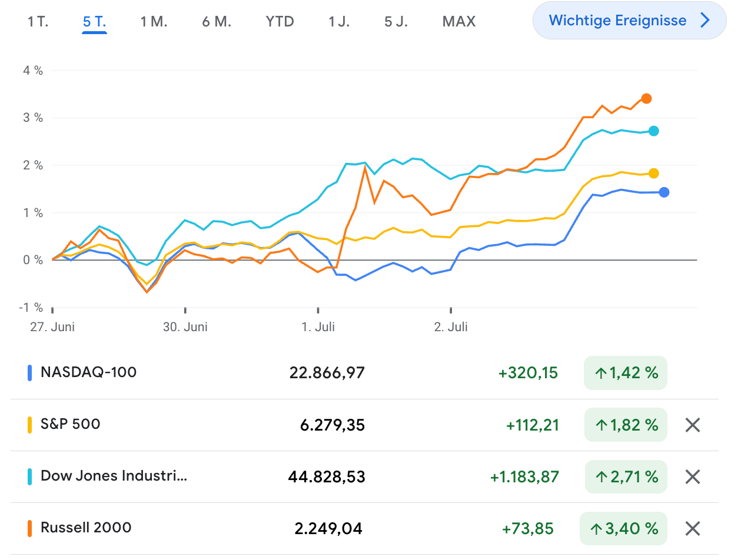Show the MAX time range
Image resolution: width=738 pixels, height=560 pixels.
click(458, 22)
